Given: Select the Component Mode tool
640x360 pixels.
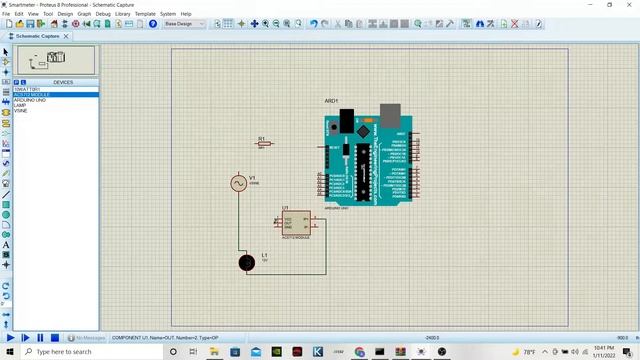Looking at the screenshot, I should (x=6, y=62).
